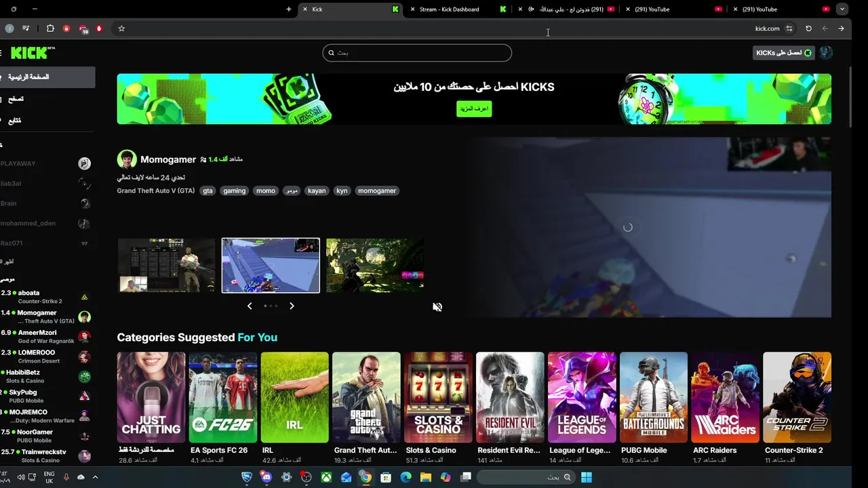868x488 pixels.
Task: Click the Kick logo in the header
Action: click(x=33, y=53)
